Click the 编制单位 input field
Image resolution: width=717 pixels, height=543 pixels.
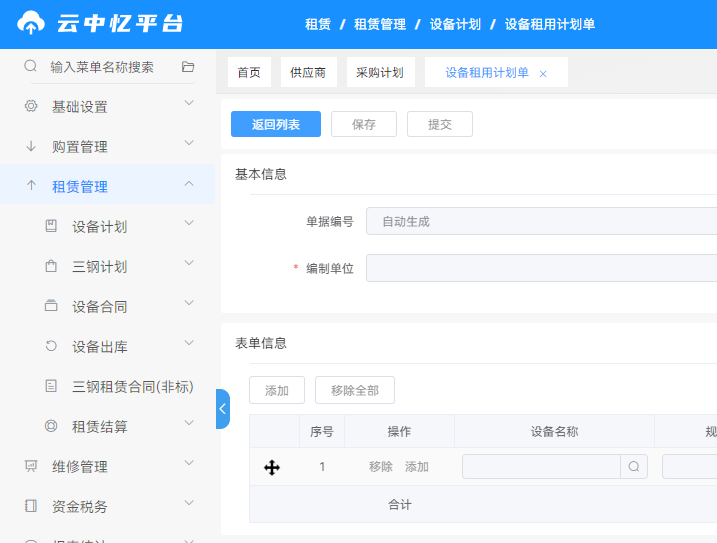tap(541, 268)
